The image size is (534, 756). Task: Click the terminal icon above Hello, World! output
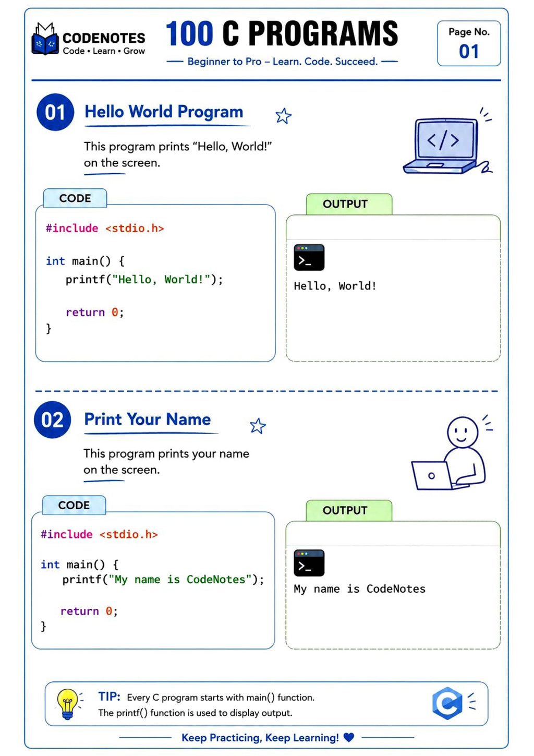click(309, 257)
